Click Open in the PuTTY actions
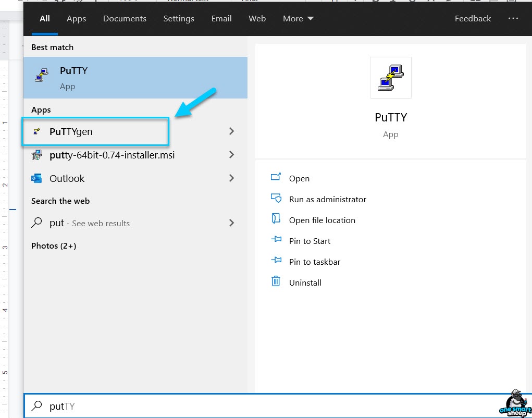This screenshot has width=532, height=418. pyautogui.click(x=299, y=178)
